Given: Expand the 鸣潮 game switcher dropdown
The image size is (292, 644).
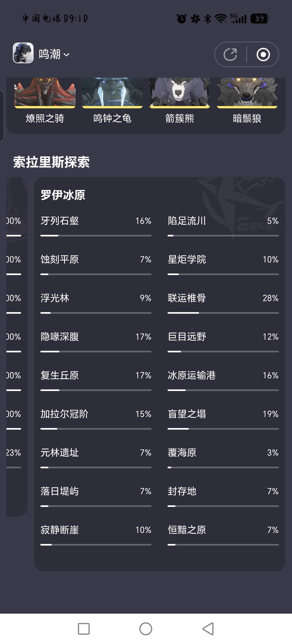Looking at the screenshot, I should point(54,54).
